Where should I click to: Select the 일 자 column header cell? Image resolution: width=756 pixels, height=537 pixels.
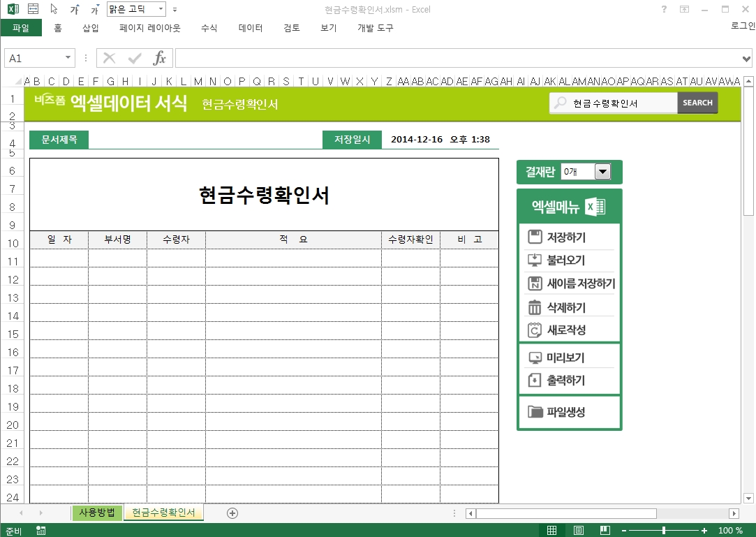[59, 240]
